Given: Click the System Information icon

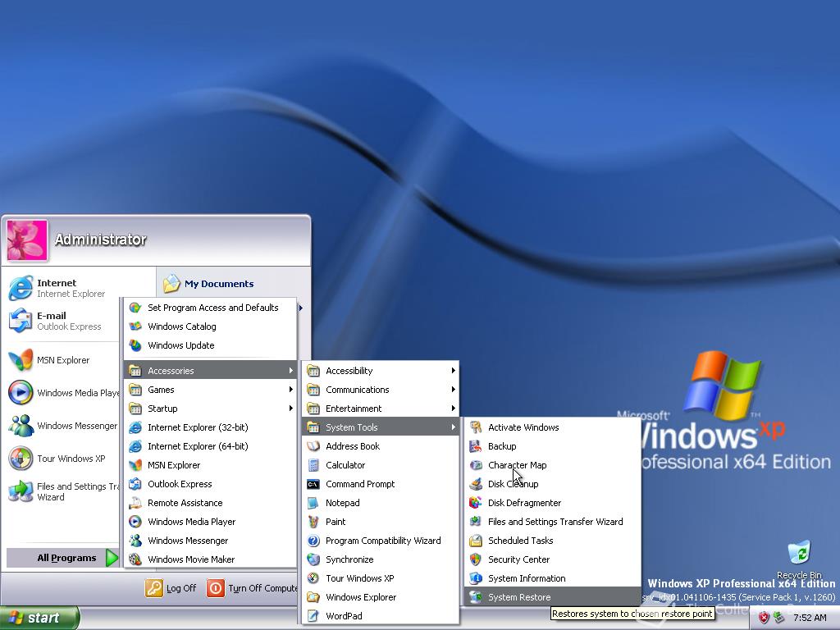Looking at the screenshot, I should tap(475, 578).
